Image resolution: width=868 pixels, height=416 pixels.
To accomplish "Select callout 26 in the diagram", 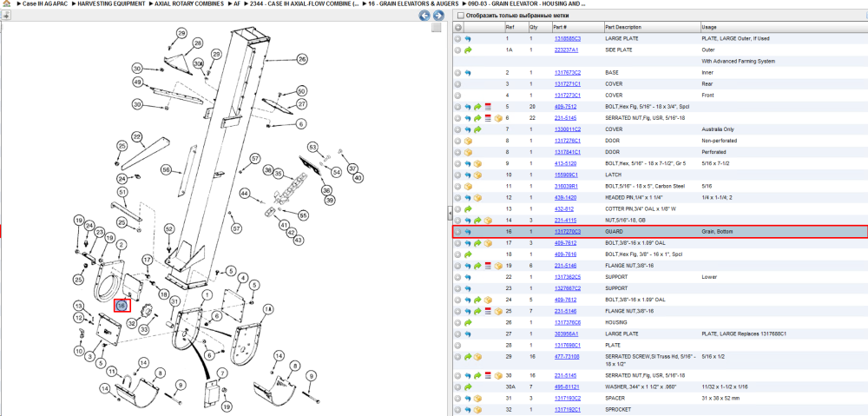I will click(x=301, y=59).
